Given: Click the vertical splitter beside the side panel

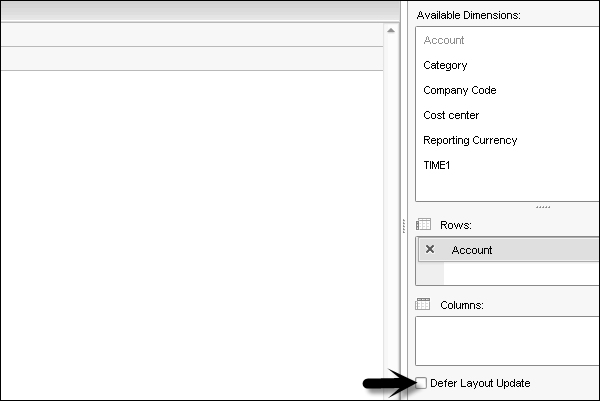Looking at the screenshot, I should [x=403, y=226].
